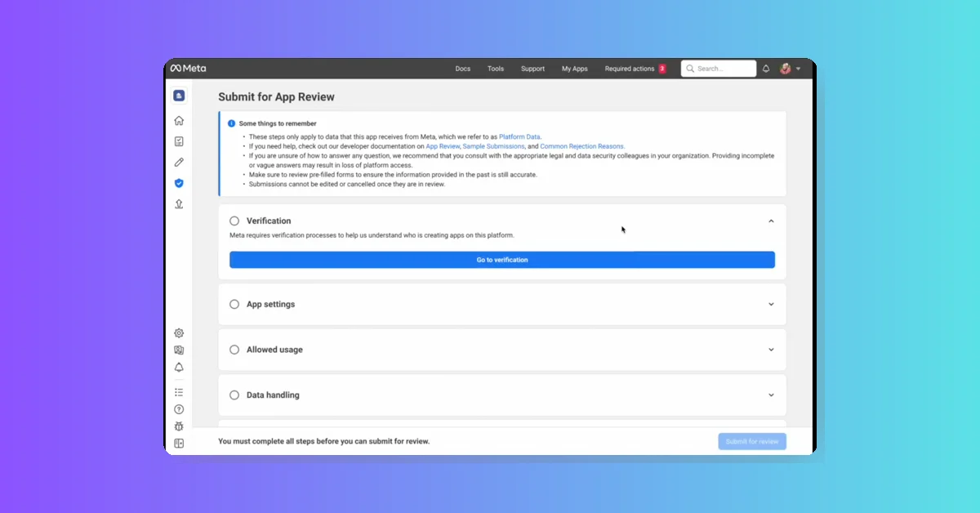Click the bug report icon in sidebar
Image resolution: width=980 pixels, height=513 pixels.
(179, 426)
